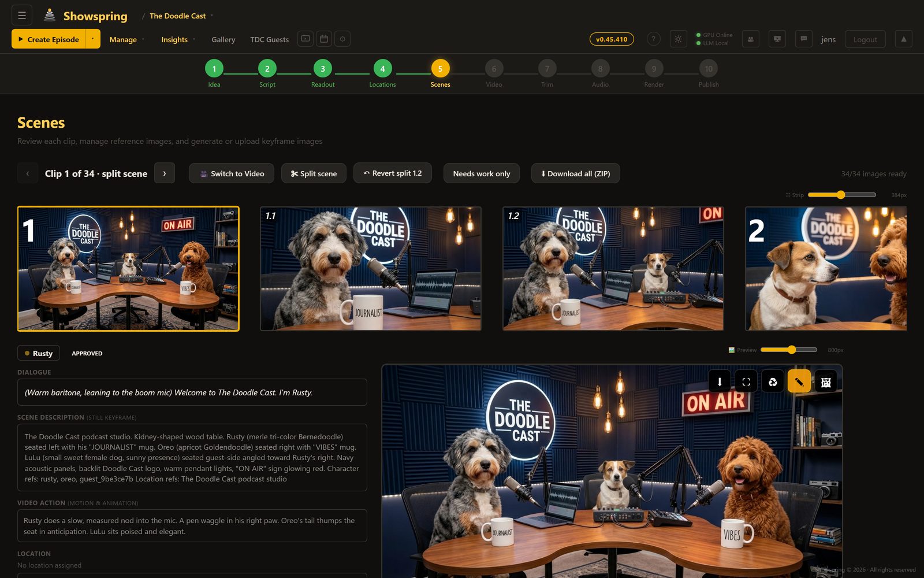Click Switch to Video button
This screenshot has width=924, height=578.
pyautogui.click(x=232, y=173)
